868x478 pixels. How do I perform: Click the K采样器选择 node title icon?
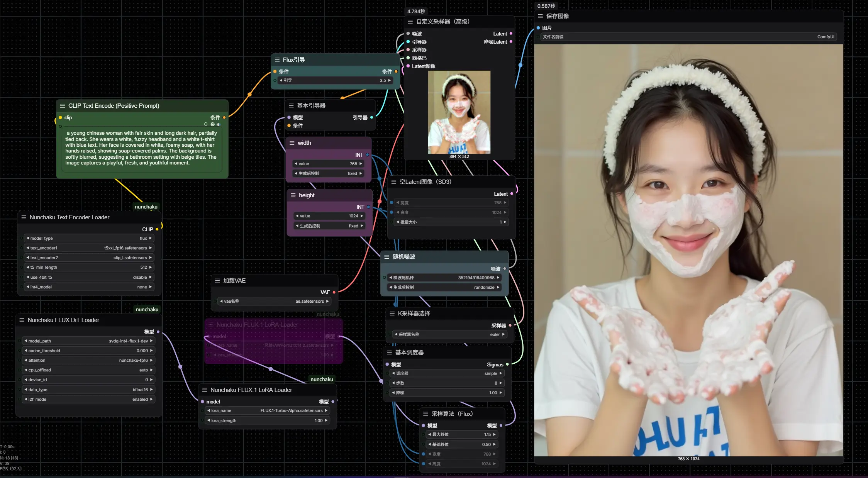pyautogui.click(x=392, y=314)
